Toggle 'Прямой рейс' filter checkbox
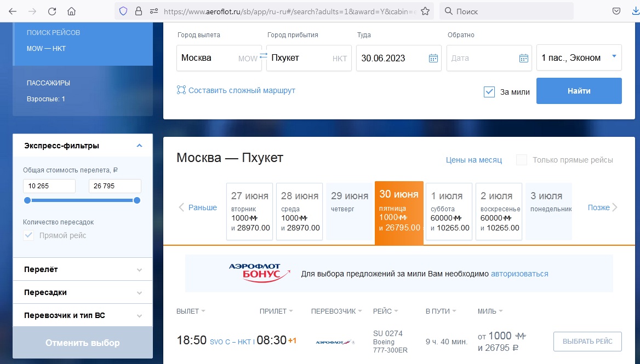640x364 pixels. click(x=28, y=235)
